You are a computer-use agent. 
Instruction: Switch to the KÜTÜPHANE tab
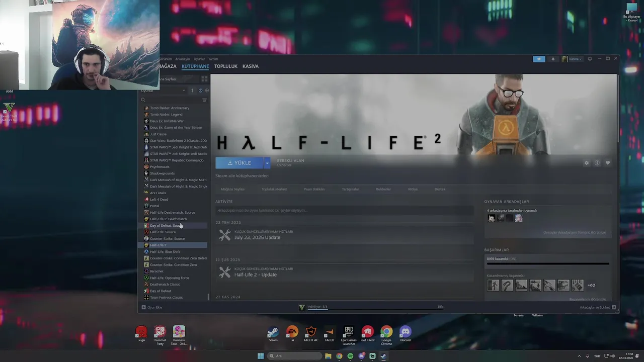(x=195, y=66)
